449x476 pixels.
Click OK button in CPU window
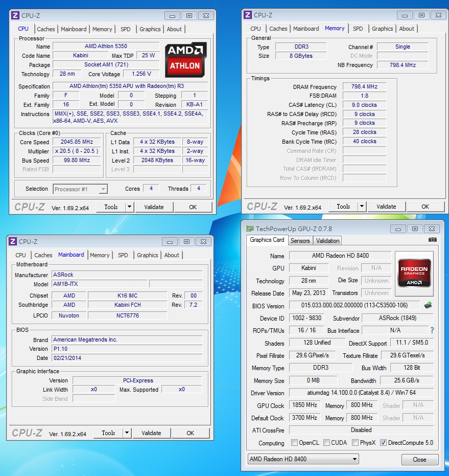(x=193, y=207)
